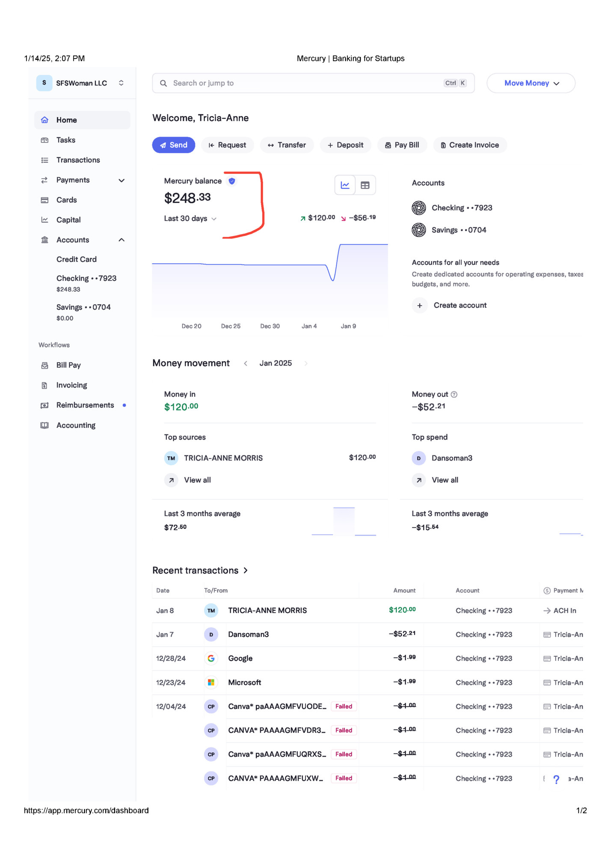
Task: Click the magnifier icon in search bar
Action: pos(163,83)
